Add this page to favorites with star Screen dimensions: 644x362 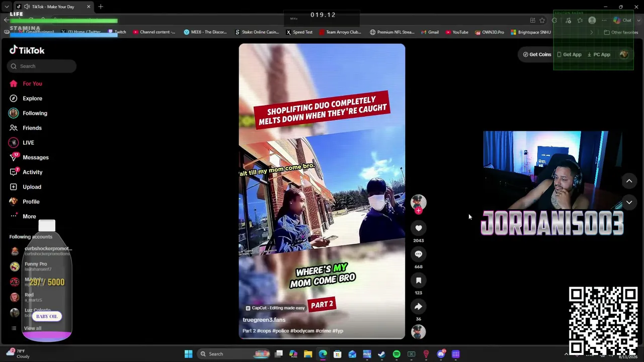tap(542, 20)
